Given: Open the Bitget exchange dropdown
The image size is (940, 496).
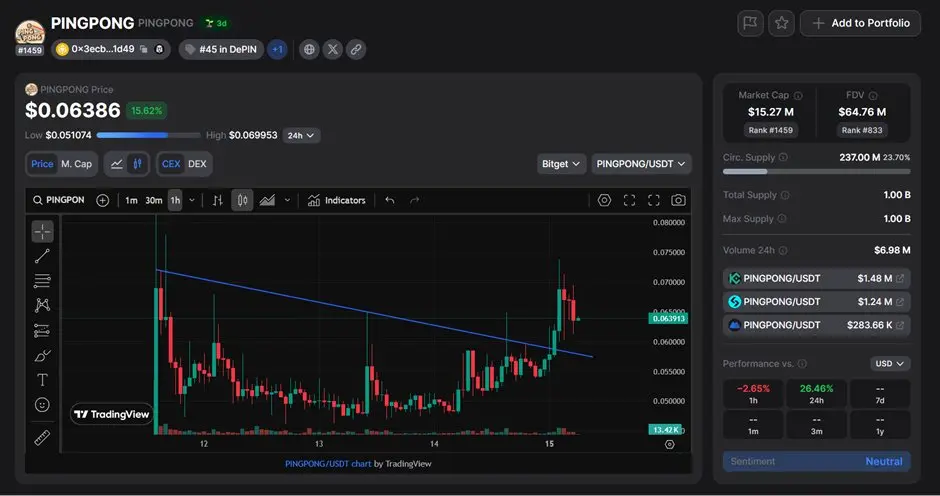Looking at the screenshot, I should (x=561, y=164).
